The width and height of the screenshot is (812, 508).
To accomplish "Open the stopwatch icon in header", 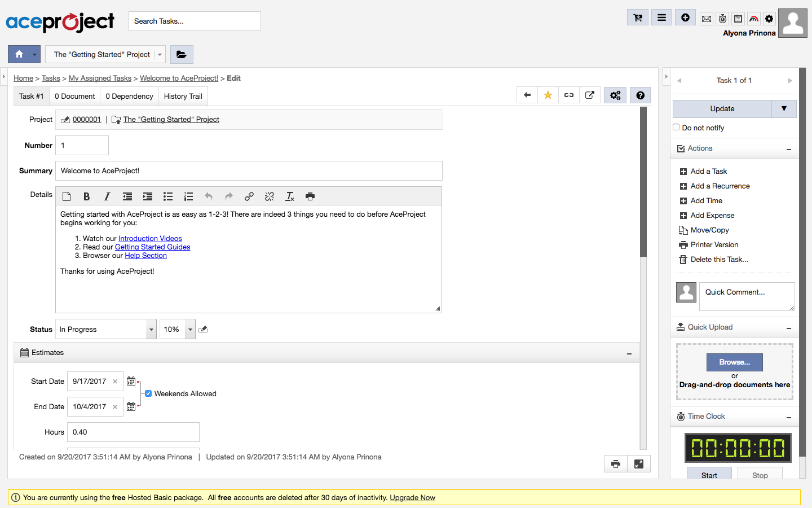I will [x=722, y=19].
